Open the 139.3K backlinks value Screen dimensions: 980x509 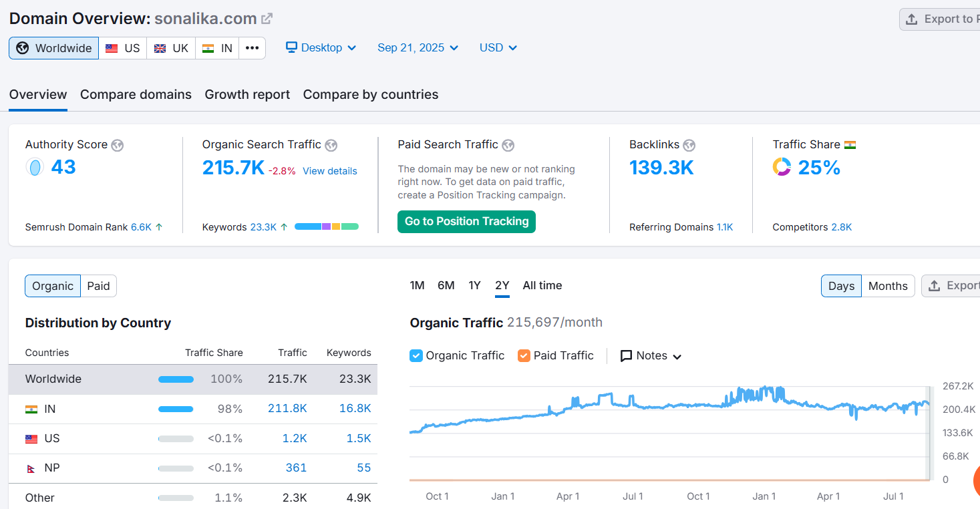pos(661,167)
